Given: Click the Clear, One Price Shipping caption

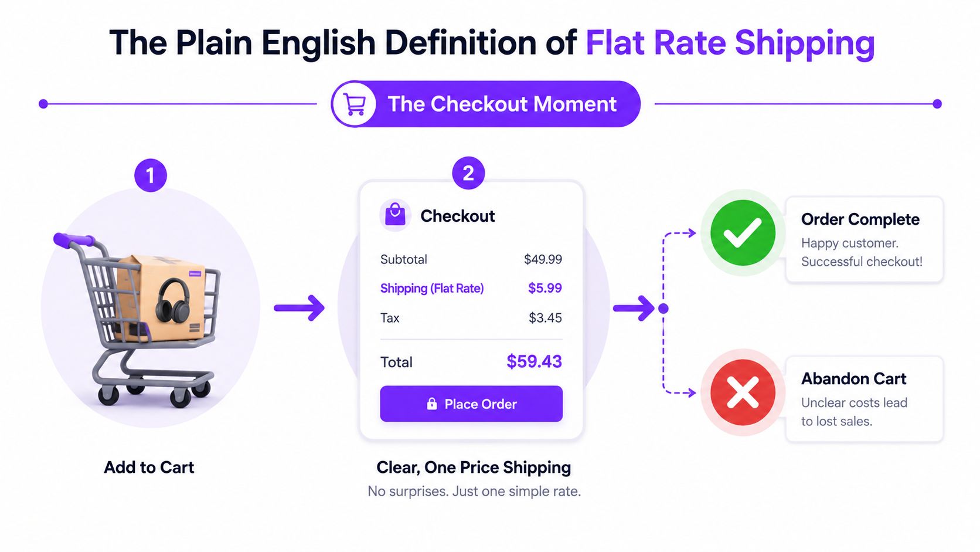Looking at the screenshot, I should pyautogui.click(x=474, y=468).
